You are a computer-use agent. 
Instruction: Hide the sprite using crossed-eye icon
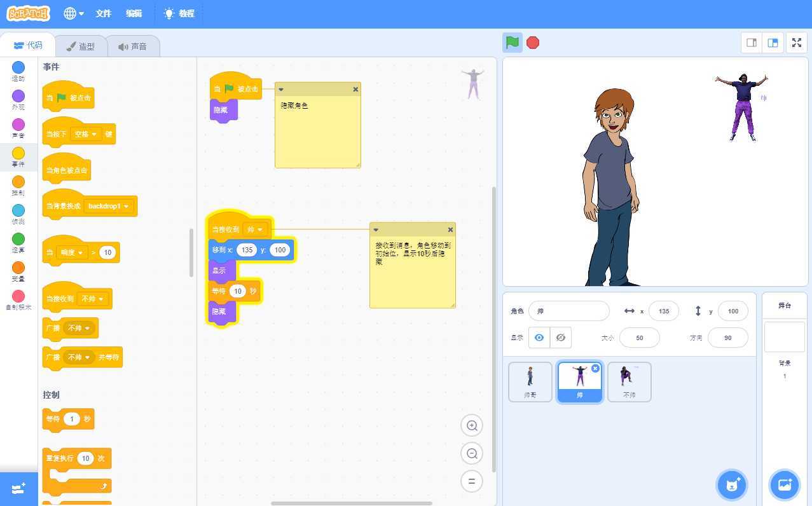pyautogui.click(x=560, y=338)
